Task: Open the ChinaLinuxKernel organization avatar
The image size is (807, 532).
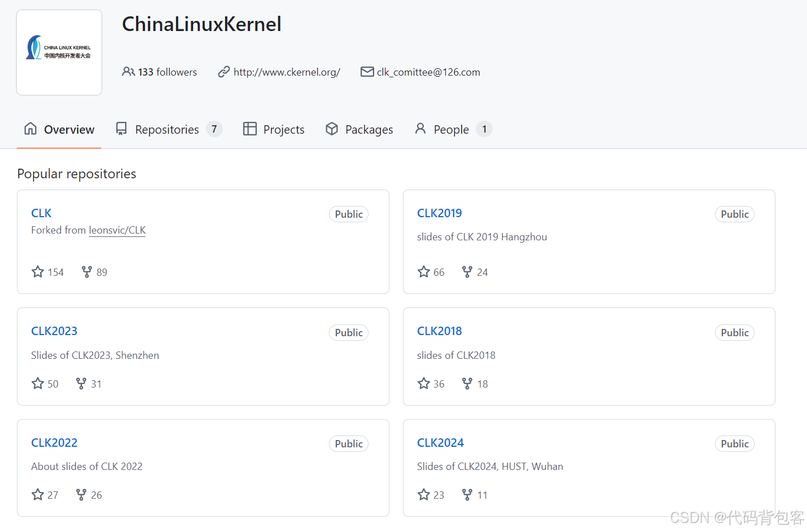Action: [59, 52]
